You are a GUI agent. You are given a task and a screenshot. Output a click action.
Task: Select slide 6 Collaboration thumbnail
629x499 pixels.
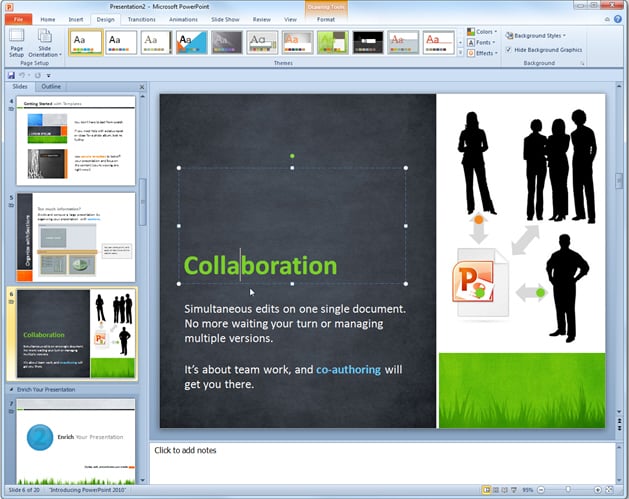click(x=76, y=334)
